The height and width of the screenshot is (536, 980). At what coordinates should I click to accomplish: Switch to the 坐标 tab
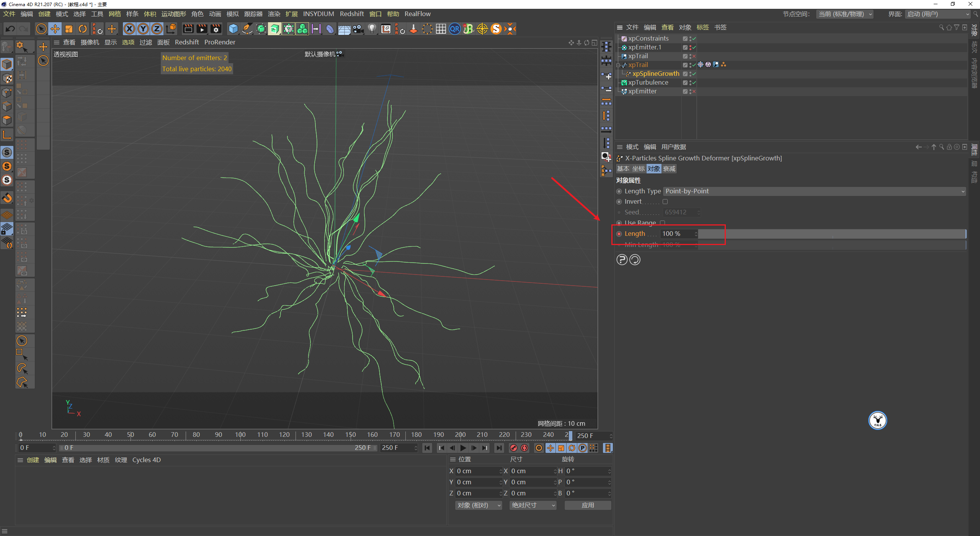coord(639,168)
